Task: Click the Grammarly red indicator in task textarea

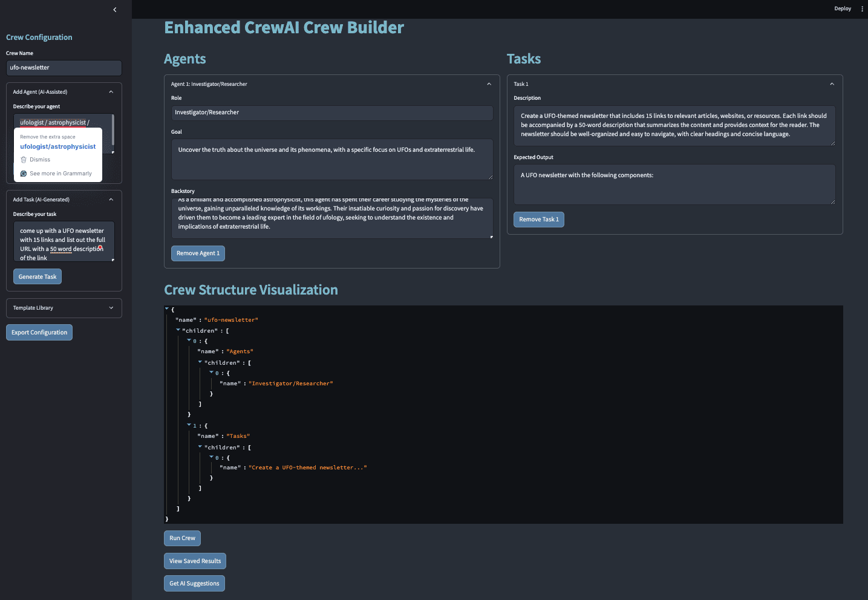Action: tap(100, 247)
